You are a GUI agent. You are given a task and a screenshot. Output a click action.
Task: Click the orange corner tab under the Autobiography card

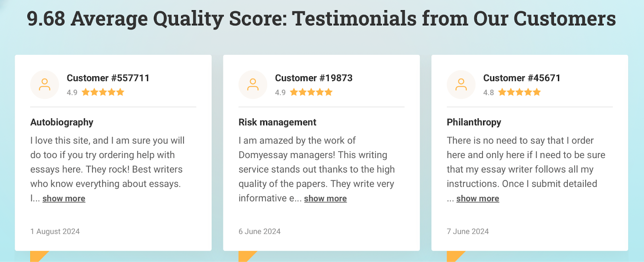tap(39, 256)
